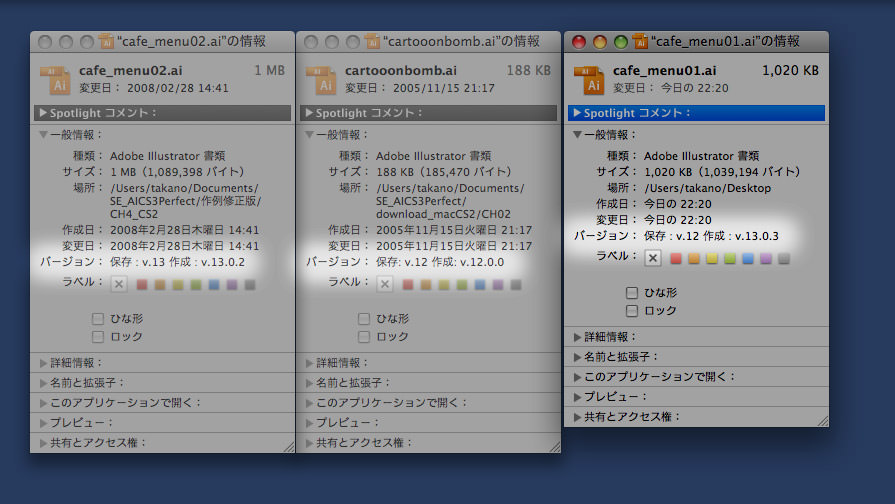Image resolution: width=895 pixels, height=504 pixels.
Task: Clear the label with X in cartooonbomb.ai window
Action: 385,284
